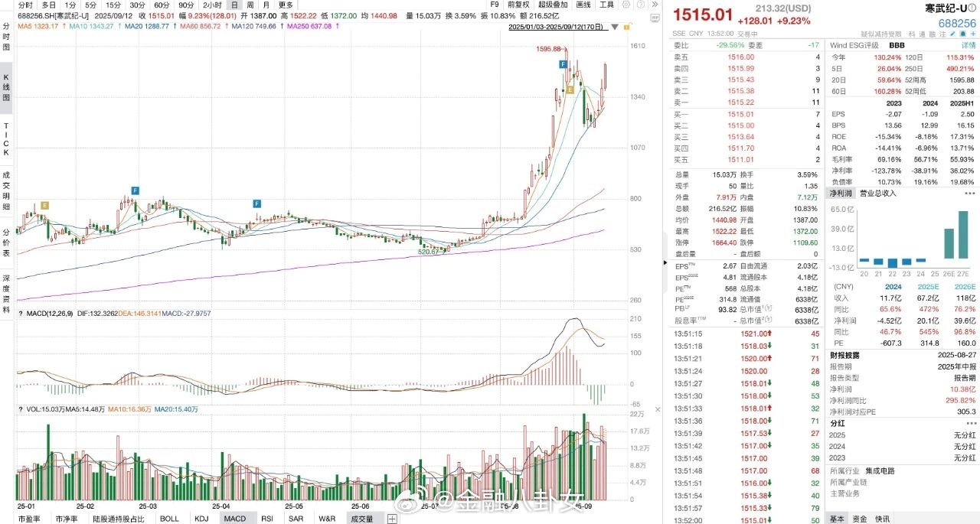Select the 营业总收入 chart tab
Viewport: 980px width, 524px height.
[x=878, y=193]
